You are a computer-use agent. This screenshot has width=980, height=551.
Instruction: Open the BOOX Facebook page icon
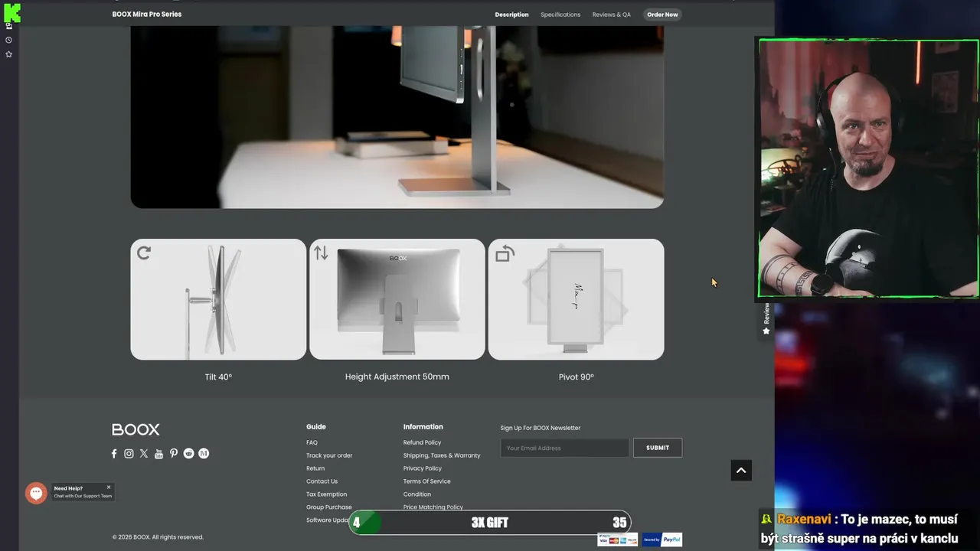pyautogui.click(x=114, y=454)
